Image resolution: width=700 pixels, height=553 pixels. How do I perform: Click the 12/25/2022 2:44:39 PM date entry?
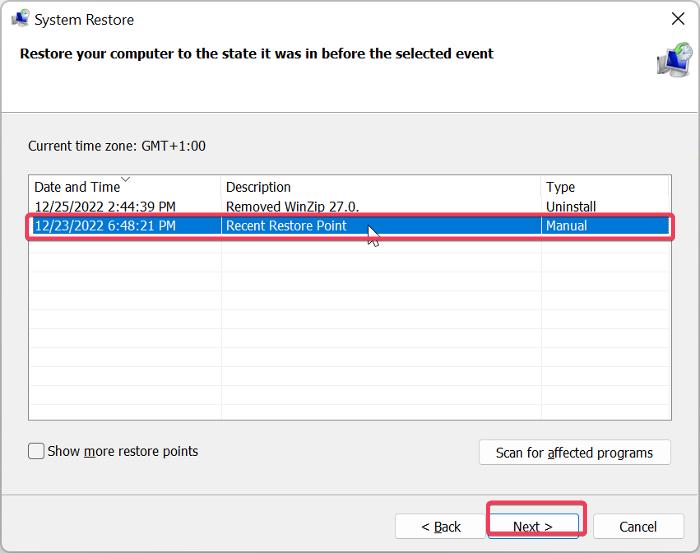(x=104, y=207)
